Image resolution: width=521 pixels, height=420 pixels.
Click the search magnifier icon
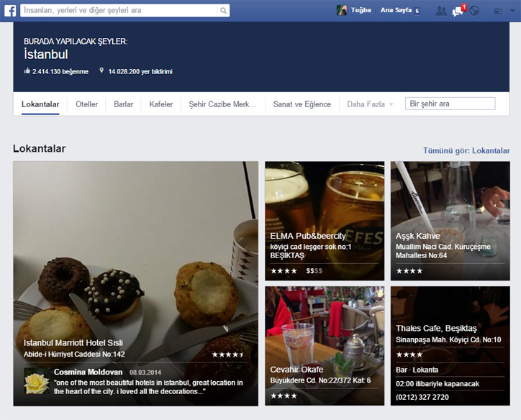tap(223, 11)
